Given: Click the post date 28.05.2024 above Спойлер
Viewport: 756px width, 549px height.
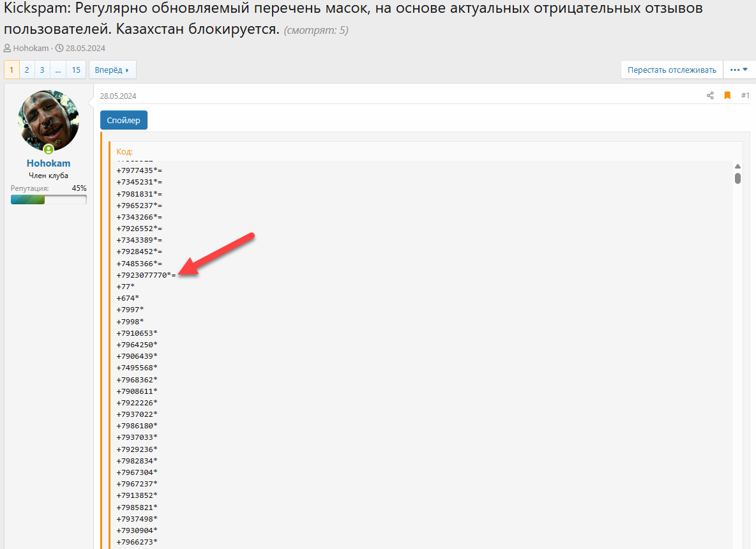Looking at the screenshot, I should (x=118, y=96).
